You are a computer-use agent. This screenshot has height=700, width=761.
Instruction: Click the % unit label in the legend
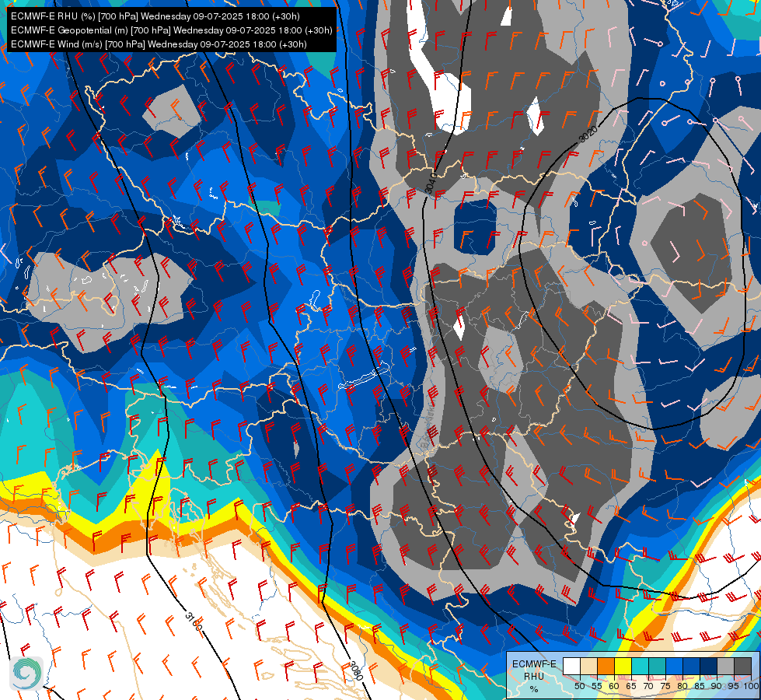pos(534,689)
